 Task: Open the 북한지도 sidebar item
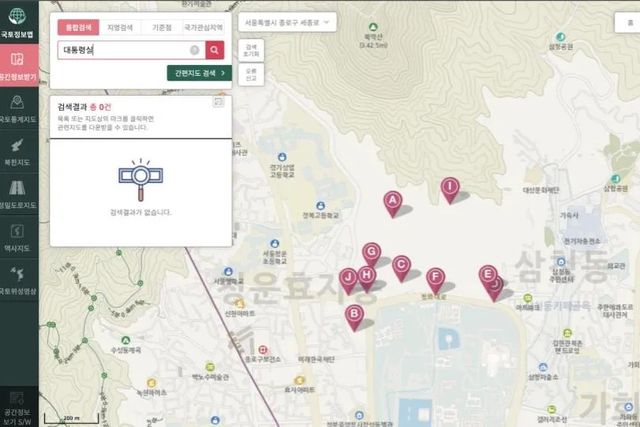[x=19, y=151]
